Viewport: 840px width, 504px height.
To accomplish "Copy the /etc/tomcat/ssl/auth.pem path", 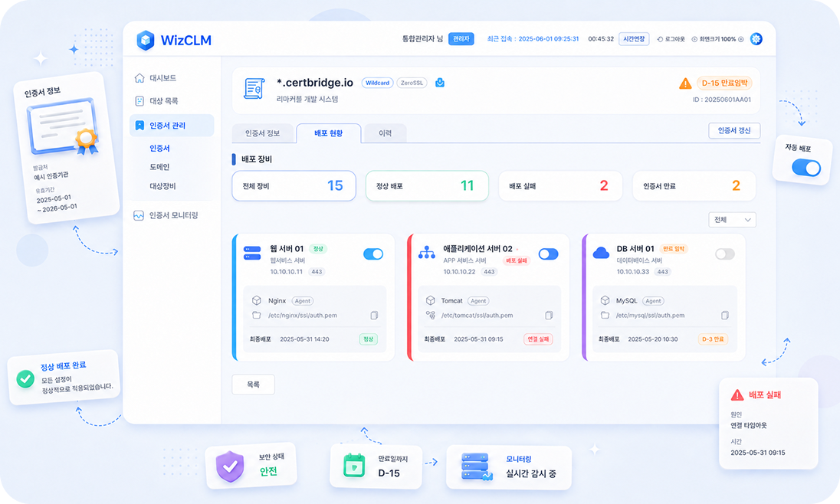I will [549, 316].
